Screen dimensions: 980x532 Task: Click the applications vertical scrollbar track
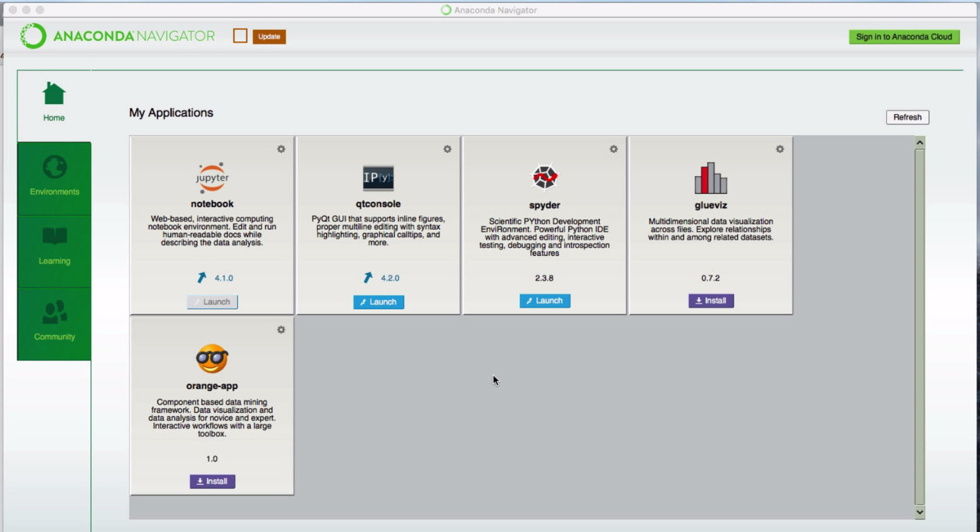tap(920, 327)
